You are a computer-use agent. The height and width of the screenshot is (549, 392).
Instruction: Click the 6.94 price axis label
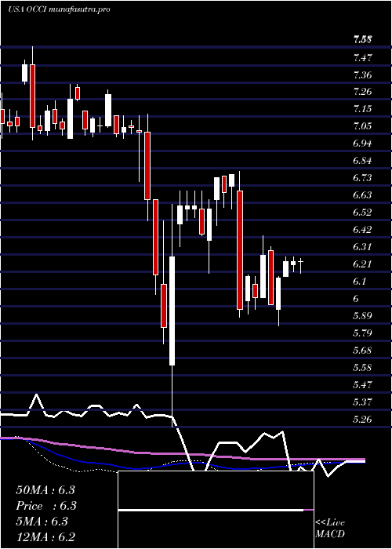click(x=363, y=144)
